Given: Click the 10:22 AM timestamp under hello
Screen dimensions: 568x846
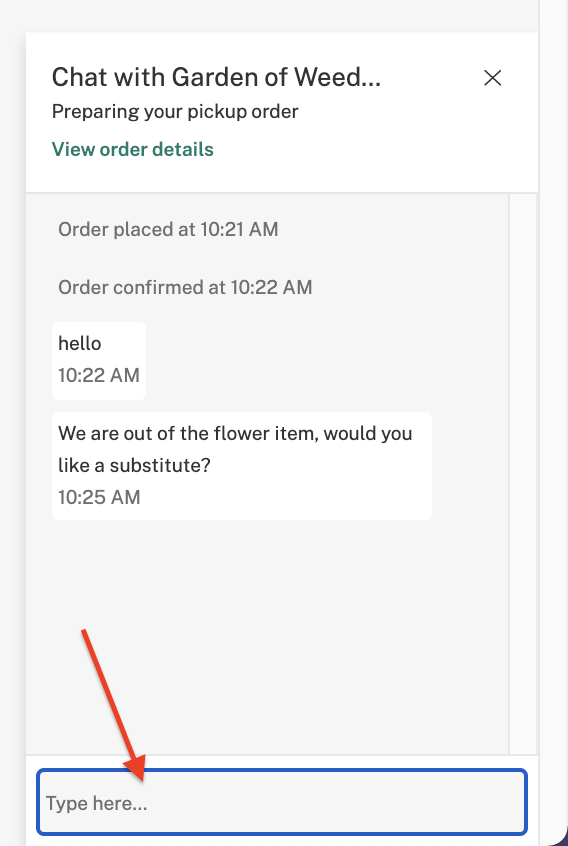Looking at the screenshot, I should [x=99, y=376].
